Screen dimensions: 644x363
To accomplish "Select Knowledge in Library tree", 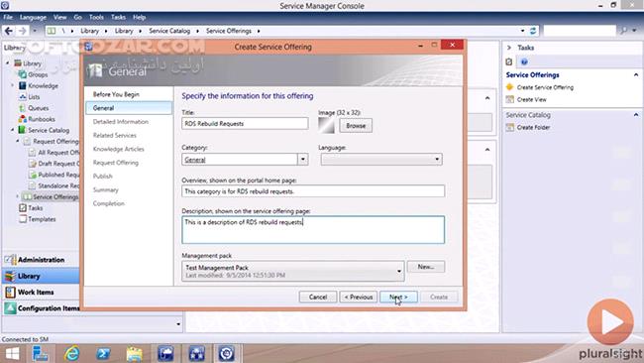I will pos(43,85).
